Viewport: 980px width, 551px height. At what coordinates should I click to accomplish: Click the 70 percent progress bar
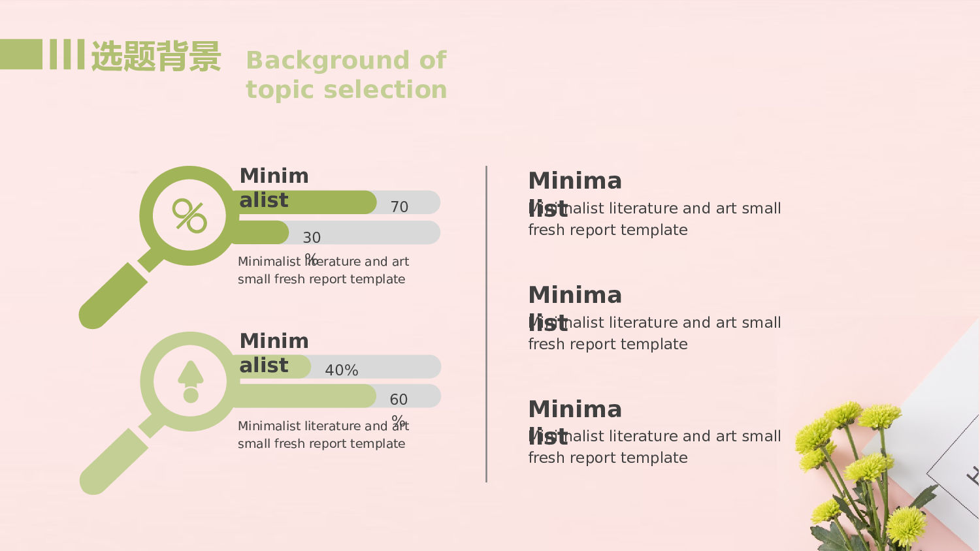point(335,202)
